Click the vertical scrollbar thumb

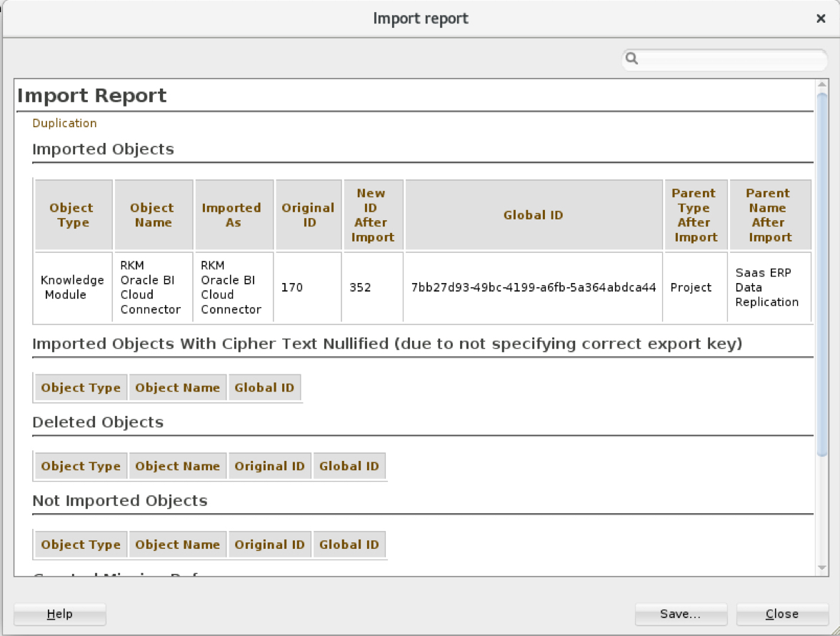point(821,272)
